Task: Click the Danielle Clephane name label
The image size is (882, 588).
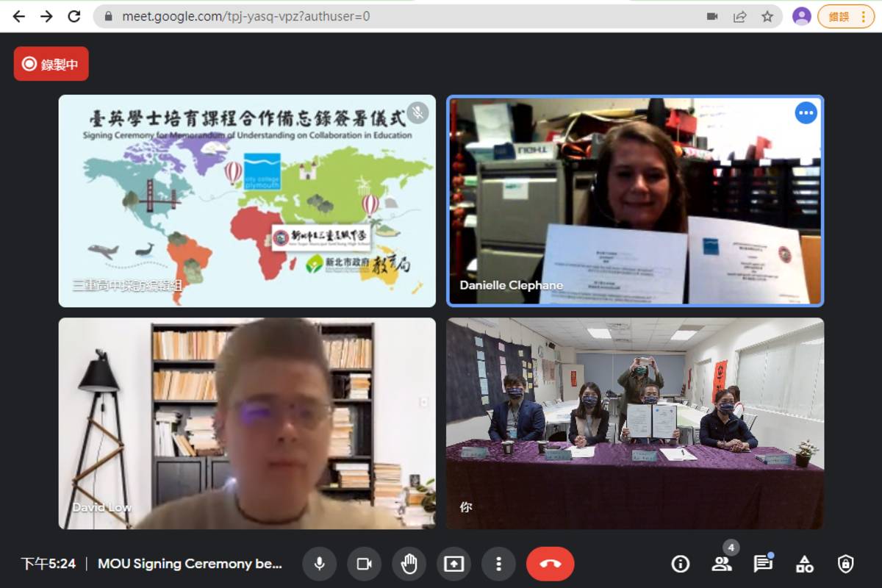Action: [512, 285]
